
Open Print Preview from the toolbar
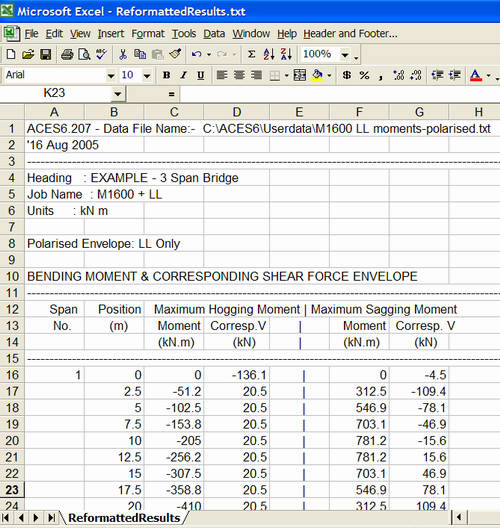(x=84, y=54)
